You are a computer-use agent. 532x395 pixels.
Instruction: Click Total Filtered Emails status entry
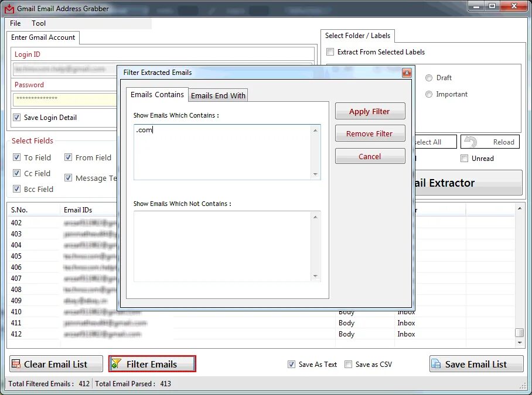point(49,383)
